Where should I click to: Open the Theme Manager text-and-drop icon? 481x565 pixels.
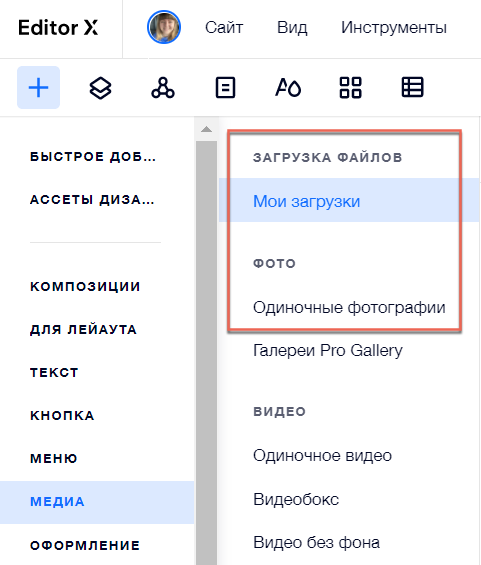(288, 88)
